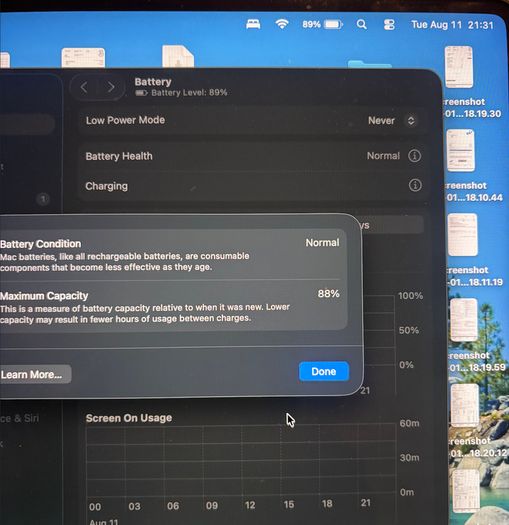The image size is (509, 525).
Task: Click the Wi-Fi icon in menu bar
Action: click(282, 24)
